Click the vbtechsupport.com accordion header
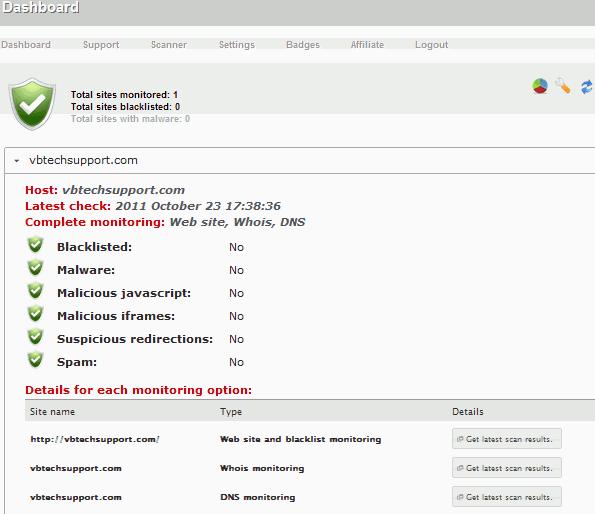 [300, 160]
